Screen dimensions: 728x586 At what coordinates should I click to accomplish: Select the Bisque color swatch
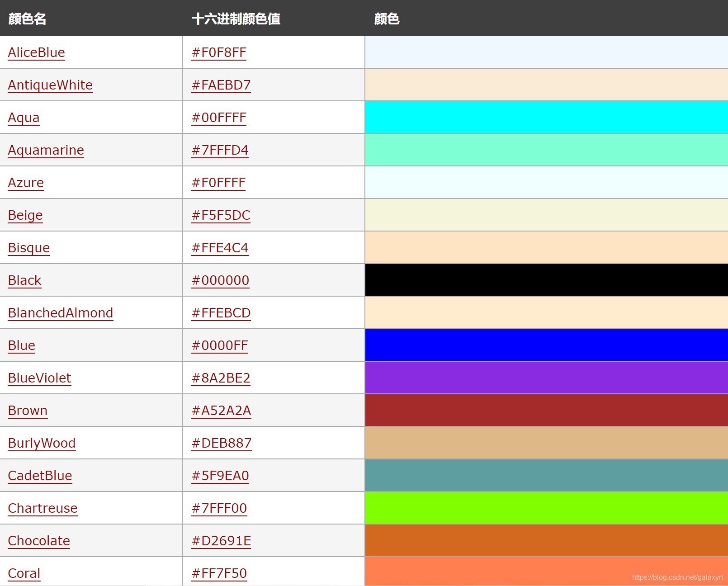tap(546, 247)
